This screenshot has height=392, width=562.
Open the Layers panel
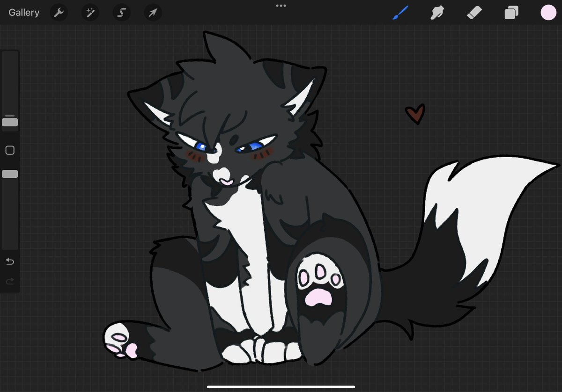coord(511,13)
